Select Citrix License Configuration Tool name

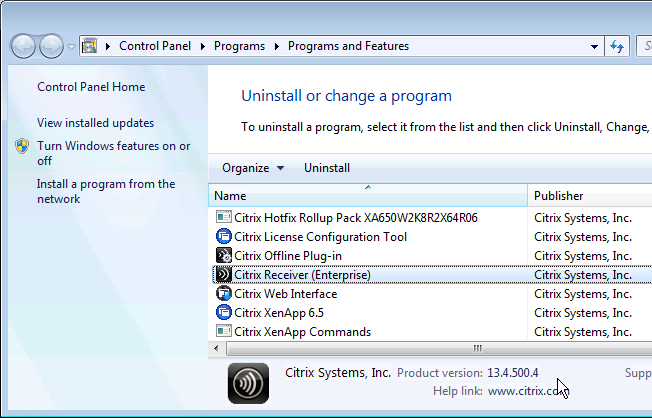coord(321,237)
